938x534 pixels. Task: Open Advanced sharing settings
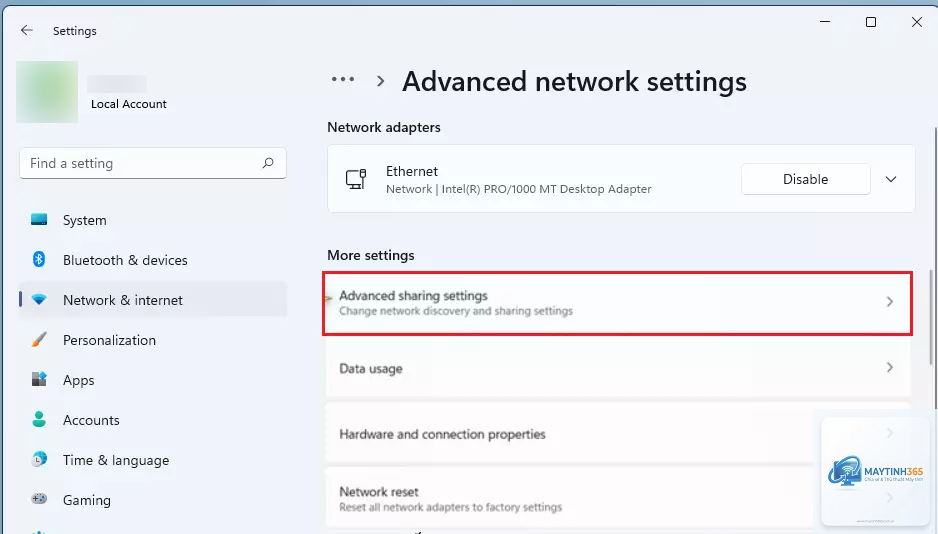[617, 303]
